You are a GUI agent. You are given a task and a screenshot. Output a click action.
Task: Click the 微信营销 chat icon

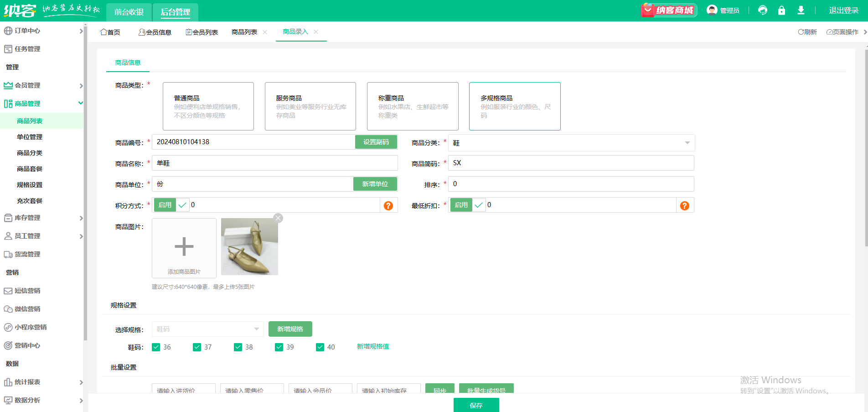[8, 309]
